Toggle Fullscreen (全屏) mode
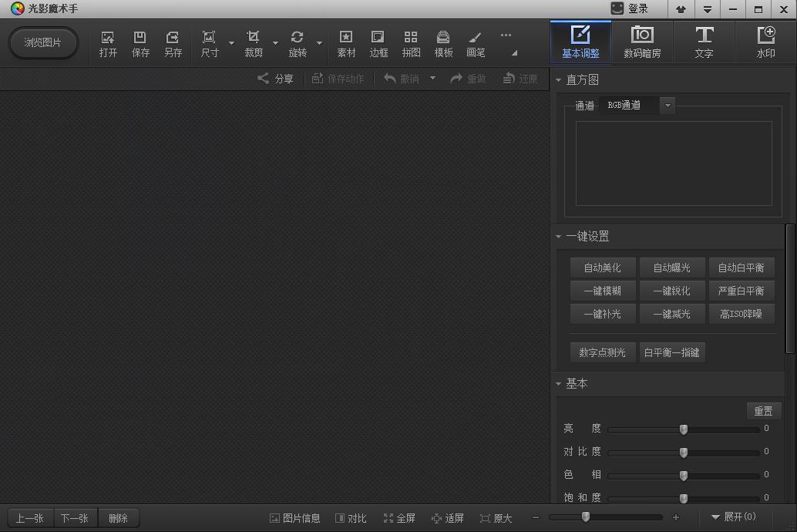 pos(399,518)
